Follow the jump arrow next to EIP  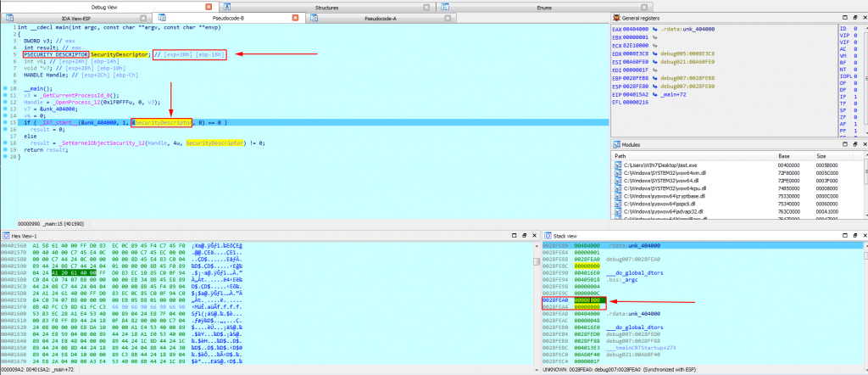[x=655, y=95]
